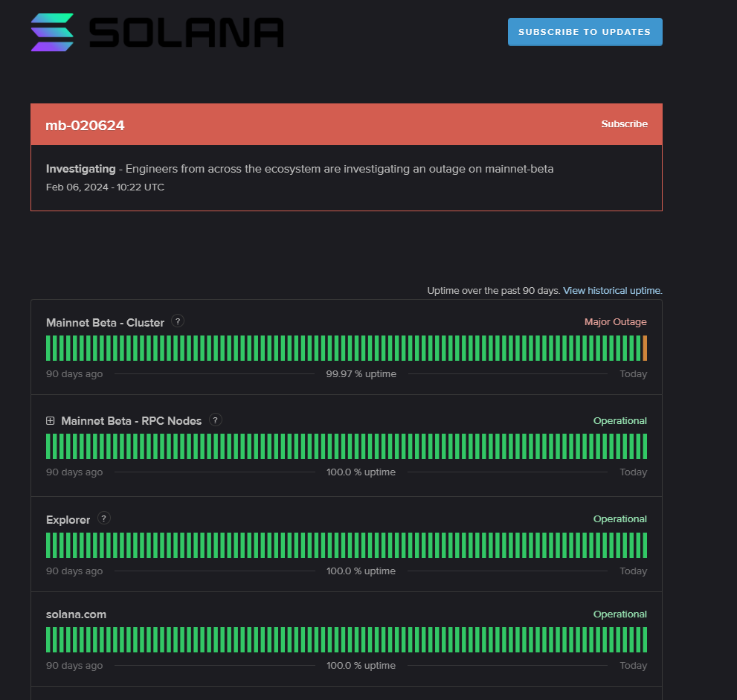
Task: Expand the Mainnet Beta - RPC Nodes group
Action: pos(51,421)
